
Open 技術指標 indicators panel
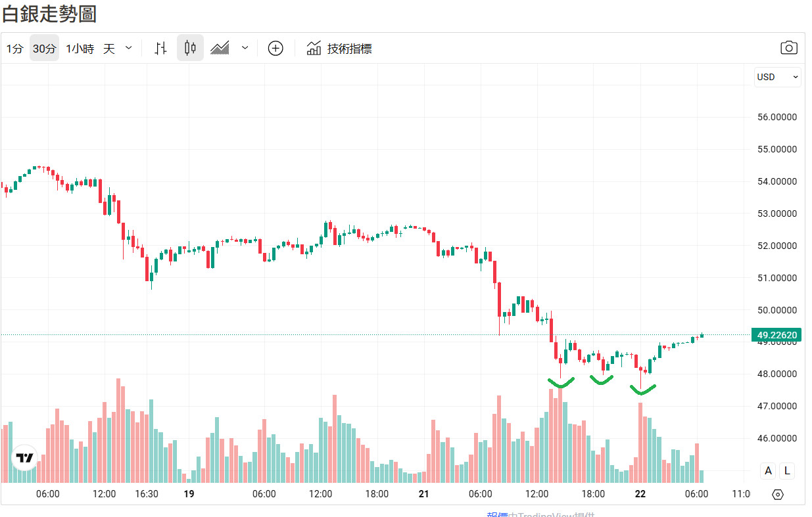[x=339, y=48]
